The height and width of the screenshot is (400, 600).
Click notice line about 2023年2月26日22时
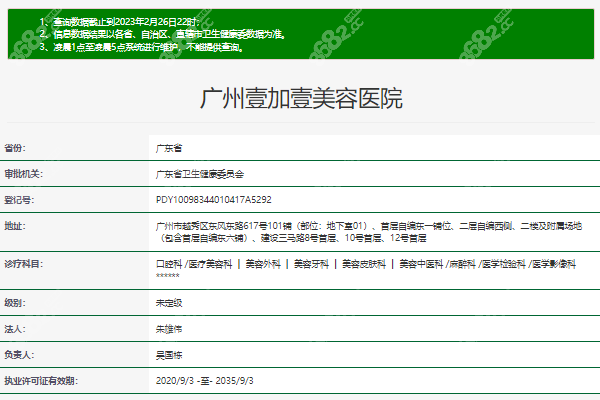coord(120,22)
